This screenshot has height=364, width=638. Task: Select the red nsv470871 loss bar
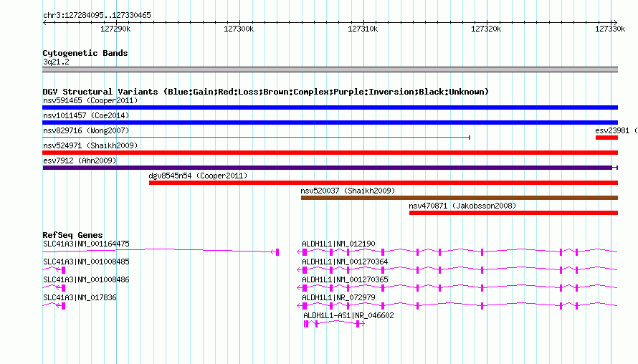pos(513,213)
